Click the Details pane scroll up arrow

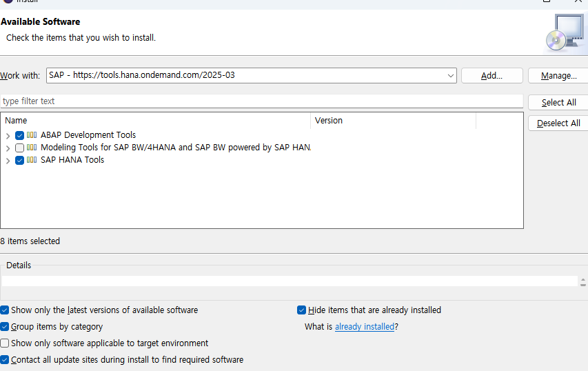click(582, 280)
